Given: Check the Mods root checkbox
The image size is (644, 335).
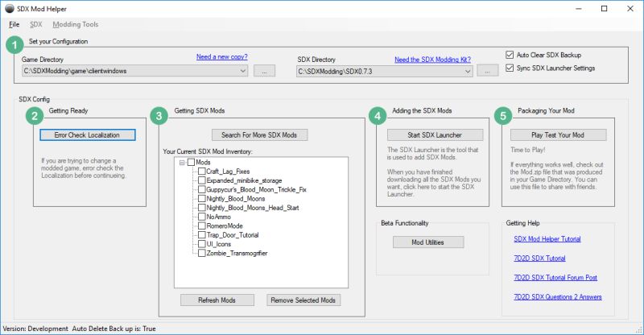Looking at the screenshot, I should pos(191,163).
